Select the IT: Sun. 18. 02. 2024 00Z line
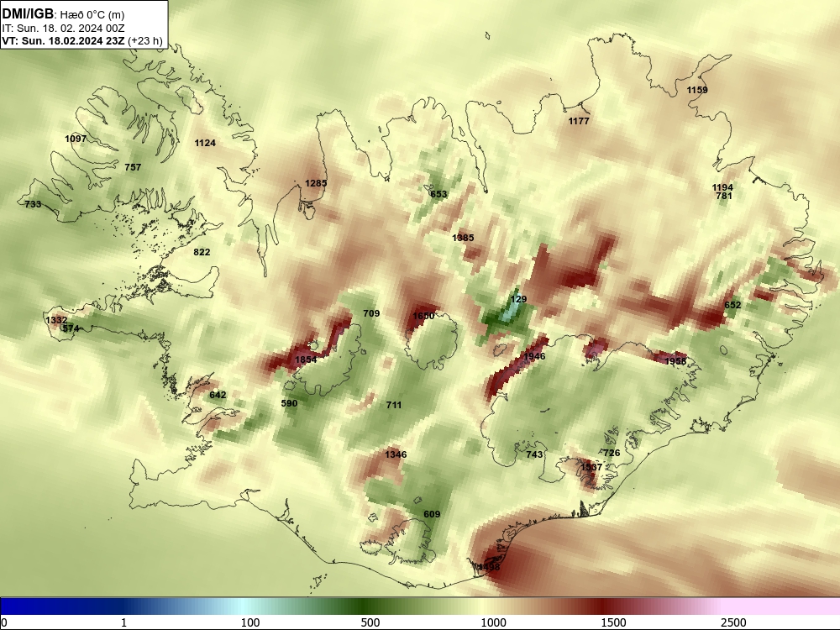The image size is (840, 630). (x=63, y=29)
